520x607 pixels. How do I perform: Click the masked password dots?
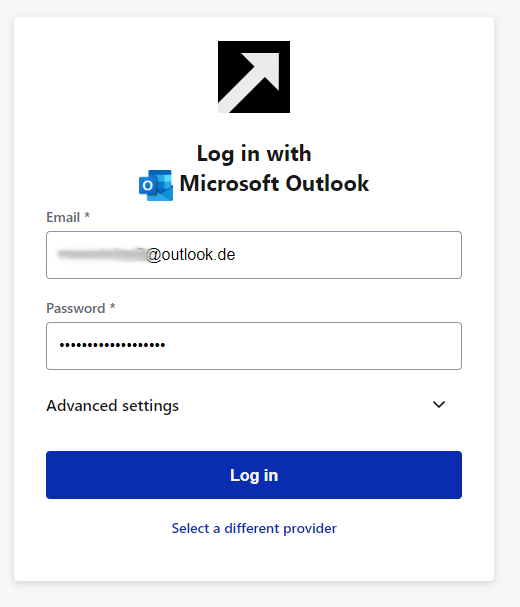[112, 345]
